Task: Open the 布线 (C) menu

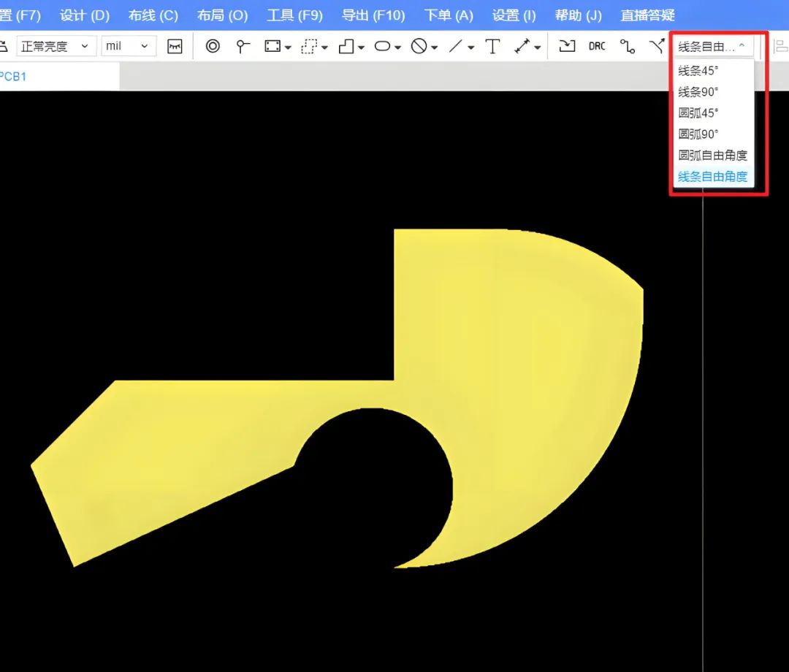Action: pyautogui.click(x=153, y=15)
